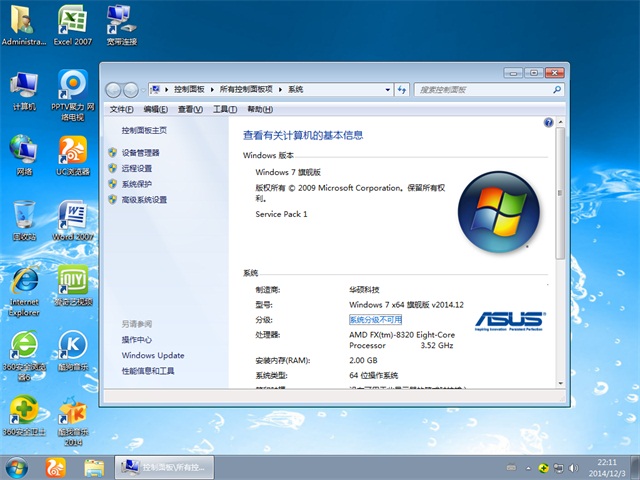
Task: Expand the 控制面板 breadcrumb arrow
Action: click(213, 89)
